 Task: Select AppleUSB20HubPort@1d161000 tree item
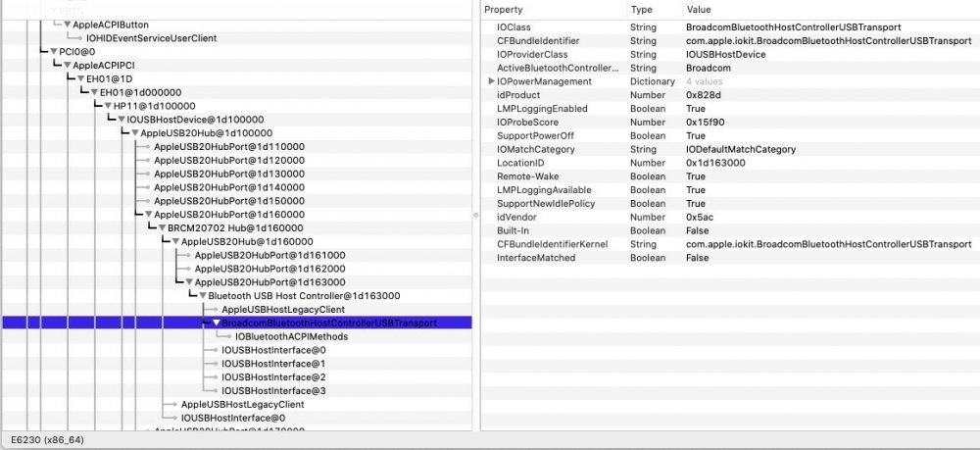(269, 255)
